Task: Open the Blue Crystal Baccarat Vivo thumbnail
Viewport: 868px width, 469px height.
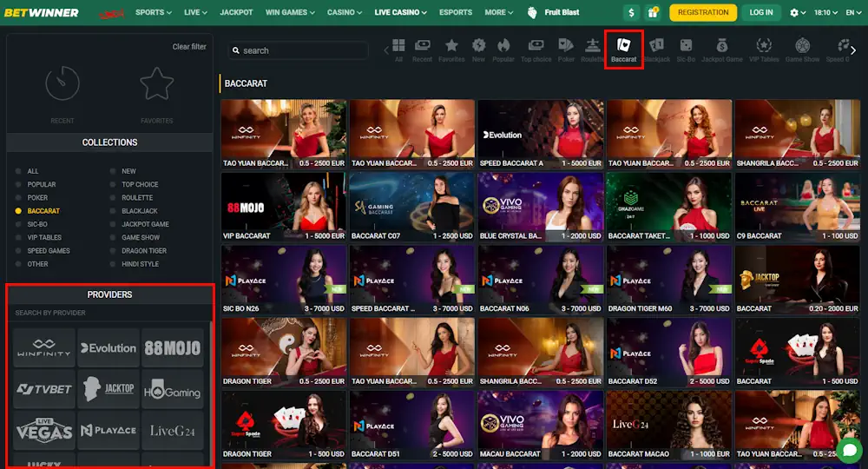Action: pos(541,207)
